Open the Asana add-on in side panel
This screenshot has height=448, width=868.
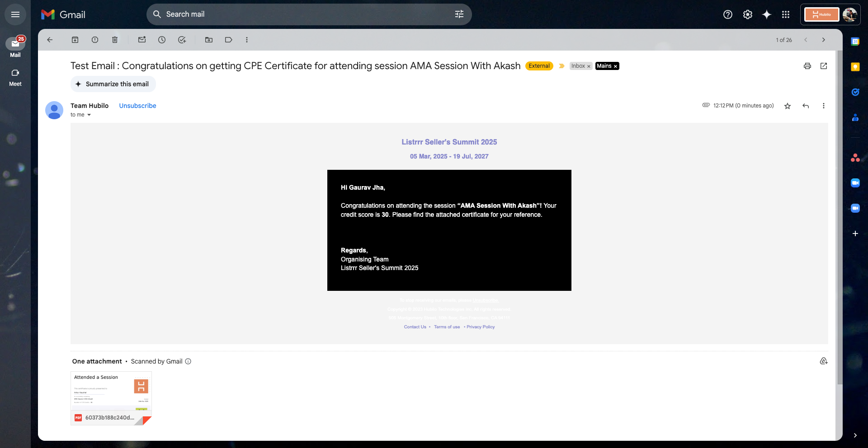click(855, 158)
